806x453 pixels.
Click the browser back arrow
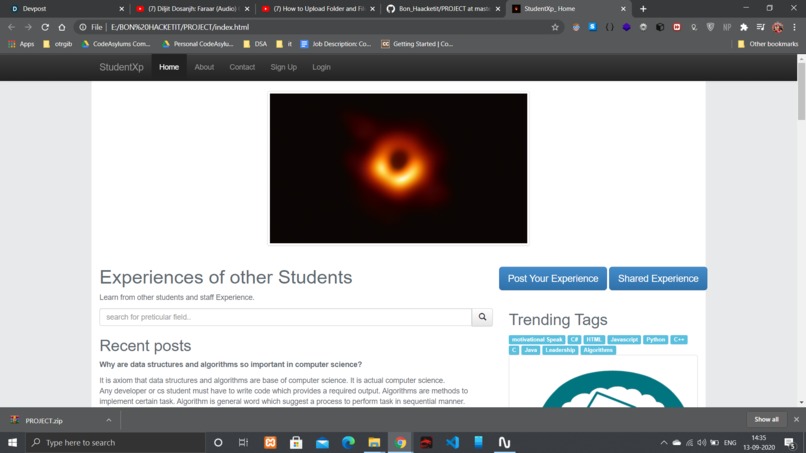[x=11, y=27]
